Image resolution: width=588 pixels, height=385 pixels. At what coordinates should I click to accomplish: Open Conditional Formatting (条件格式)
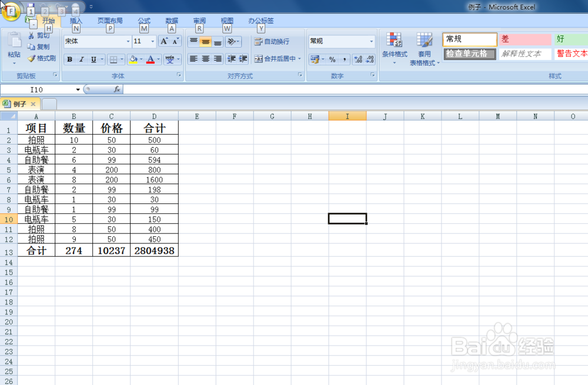pos(395,48)
